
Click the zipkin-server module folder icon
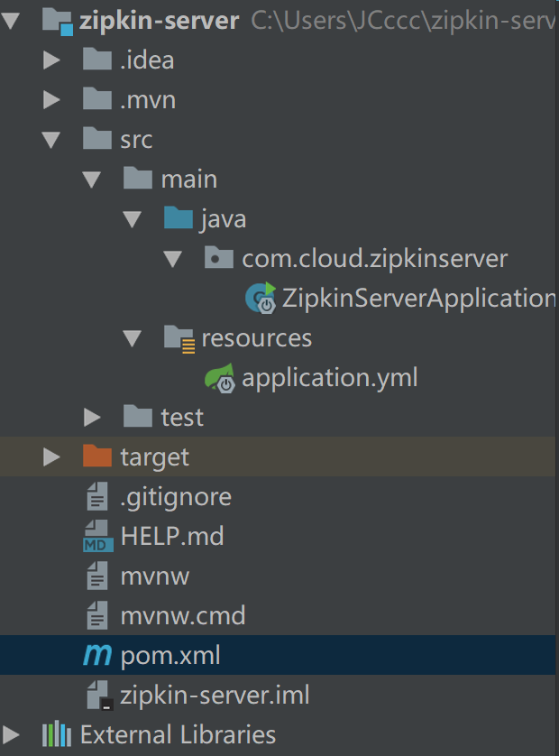click(58, 22)
